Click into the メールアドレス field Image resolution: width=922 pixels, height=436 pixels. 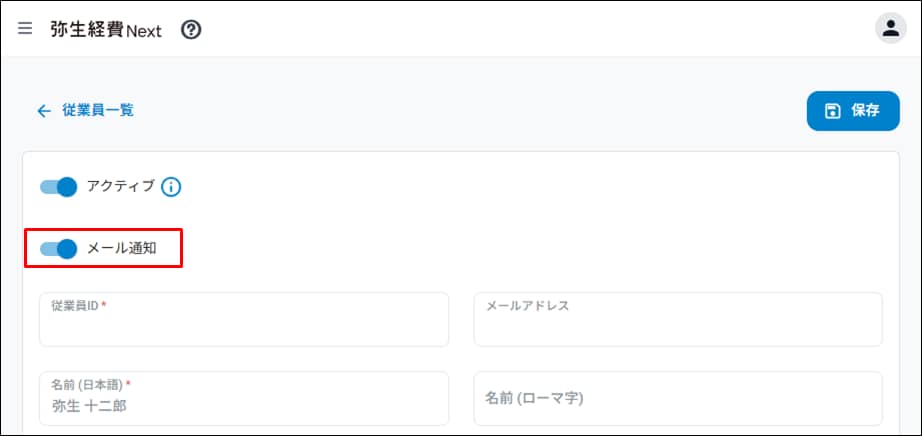click(677, 326)
